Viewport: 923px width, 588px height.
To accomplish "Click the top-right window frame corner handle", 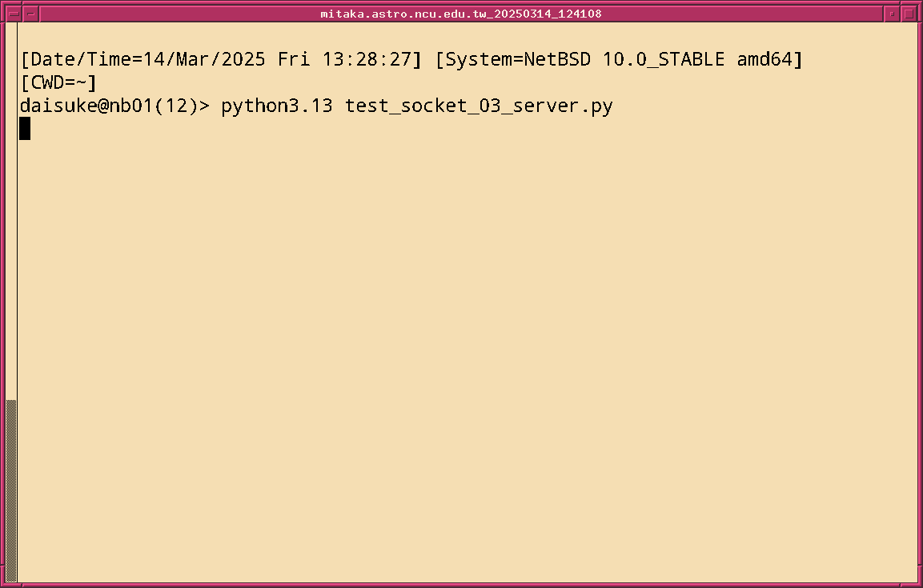I will point(919,3).
